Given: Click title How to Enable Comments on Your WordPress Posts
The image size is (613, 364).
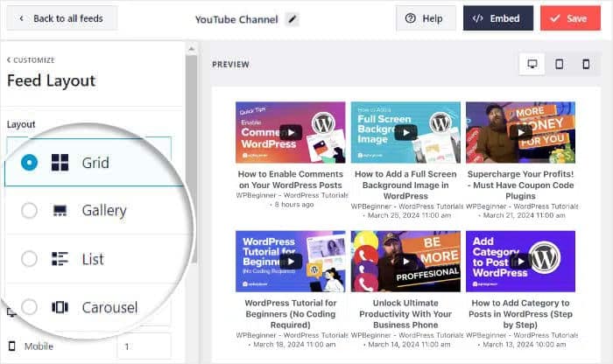Looking at the screenshot, I should [291, 179].
